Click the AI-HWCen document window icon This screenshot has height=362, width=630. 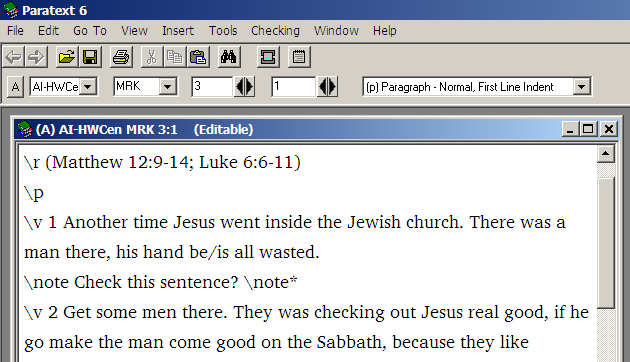point(25,129)
